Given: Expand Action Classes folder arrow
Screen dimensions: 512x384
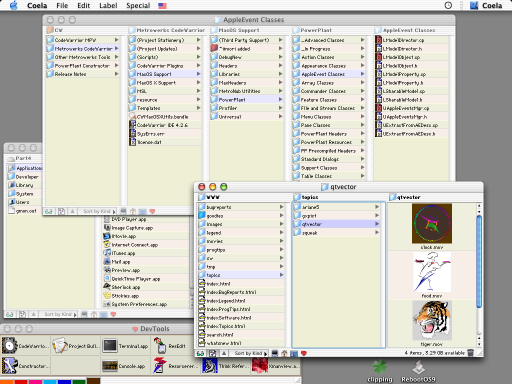Looking at the screenshot, I should (362, 57).
